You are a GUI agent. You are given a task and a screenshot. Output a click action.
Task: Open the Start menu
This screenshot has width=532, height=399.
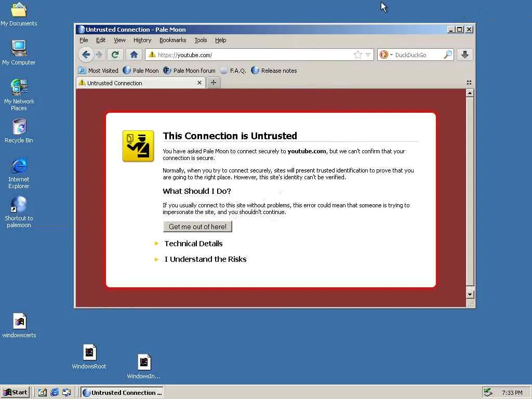(x=16, y=392)
